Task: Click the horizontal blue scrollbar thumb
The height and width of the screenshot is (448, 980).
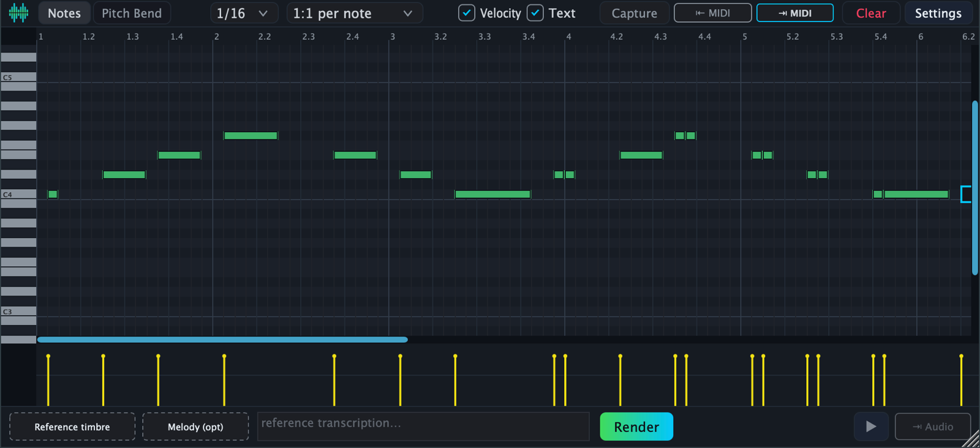Action: pyautogui.click(x=222, y=339)
